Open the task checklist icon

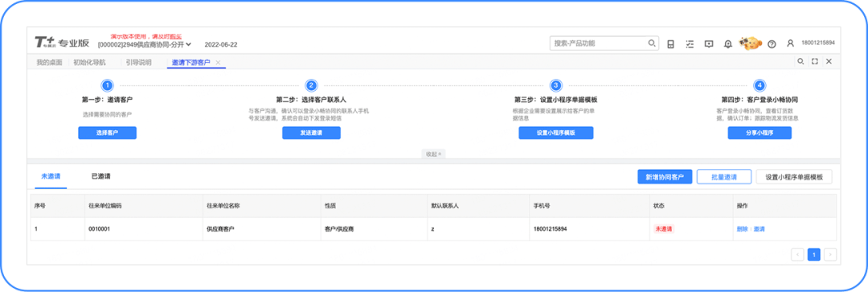690,43
